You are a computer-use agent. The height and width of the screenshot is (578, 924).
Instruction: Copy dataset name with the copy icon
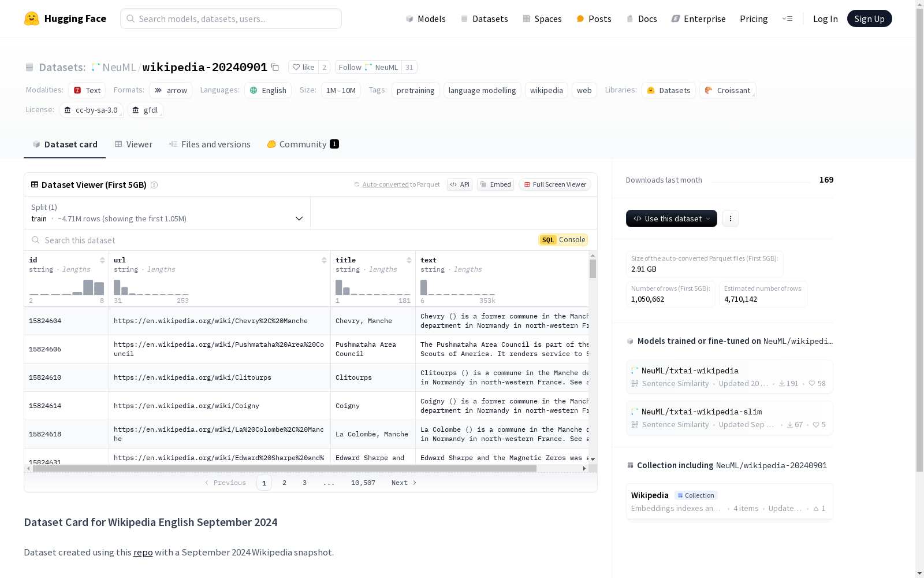click(x=275, y=68)
